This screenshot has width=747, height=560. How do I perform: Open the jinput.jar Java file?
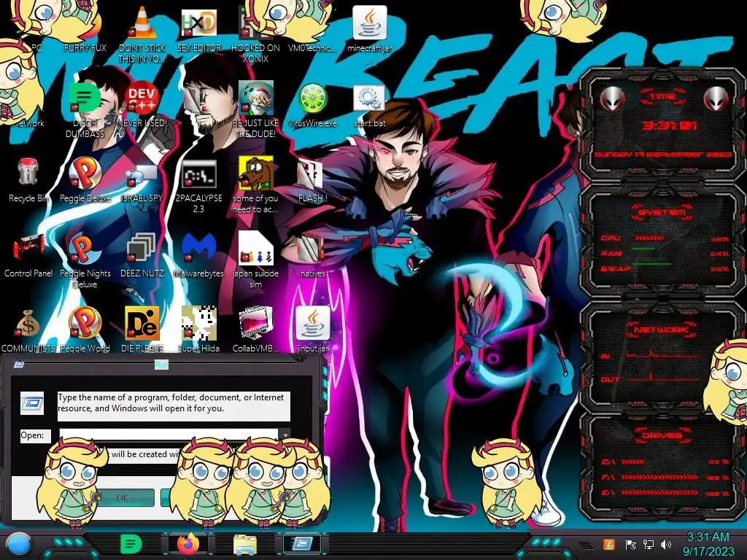(312, 330)
